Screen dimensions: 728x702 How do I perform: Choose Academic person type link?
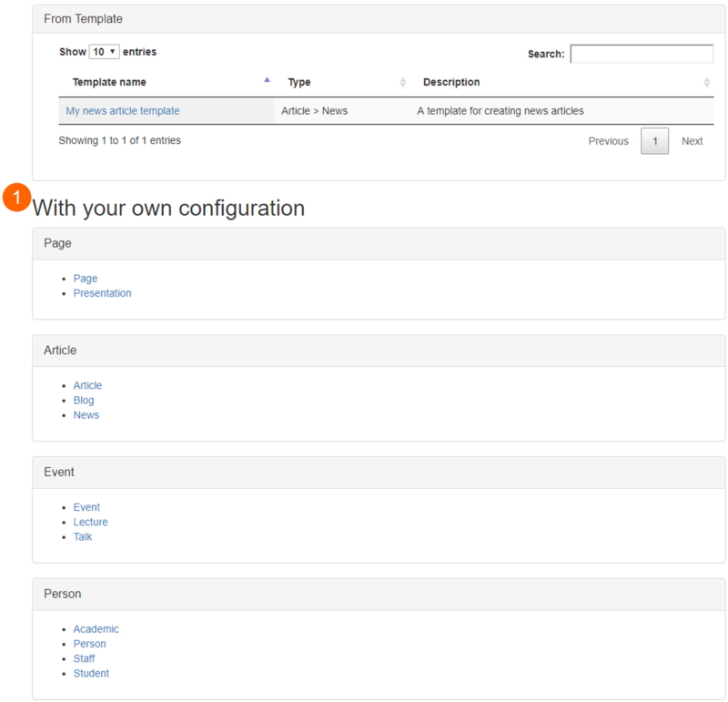coord(96,629)
